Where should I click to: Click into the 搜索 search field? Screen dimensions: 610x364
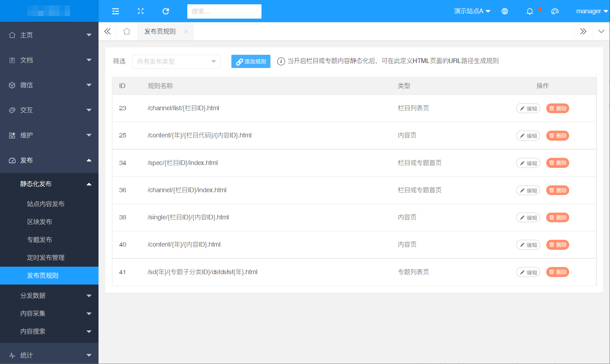click(224, 11)
